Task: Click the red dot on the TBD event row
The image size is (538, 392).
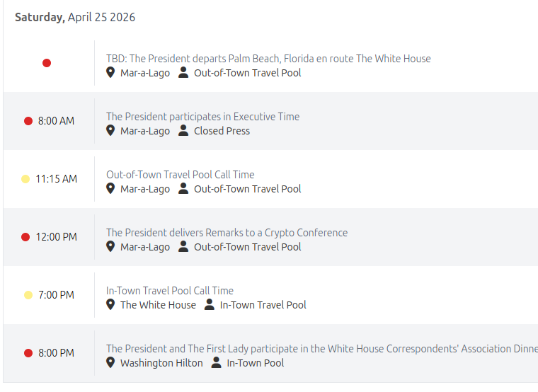Action: click(x=47, y=63)
